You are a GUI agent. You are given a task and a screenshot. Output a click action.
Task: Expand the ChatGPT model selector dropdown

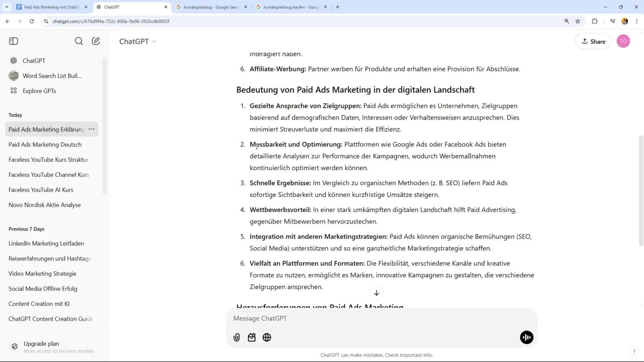[138, 42]
